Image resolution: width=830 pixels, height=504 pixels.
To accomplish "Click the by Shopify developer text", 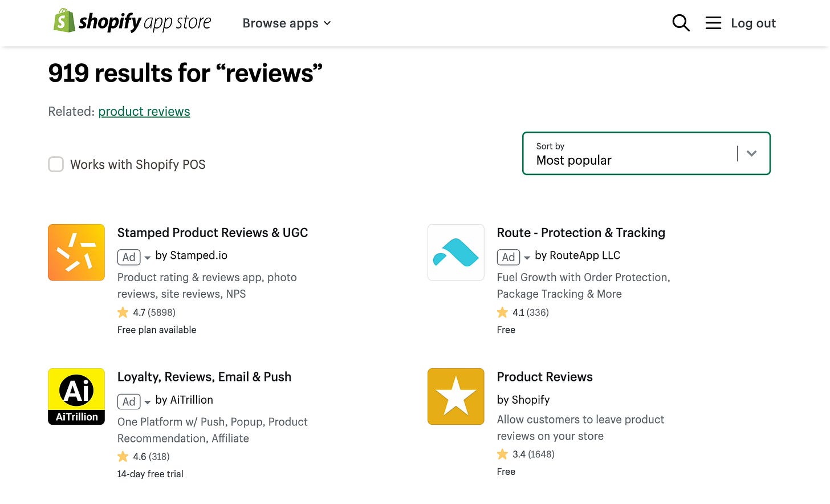I will click(523, 400).
